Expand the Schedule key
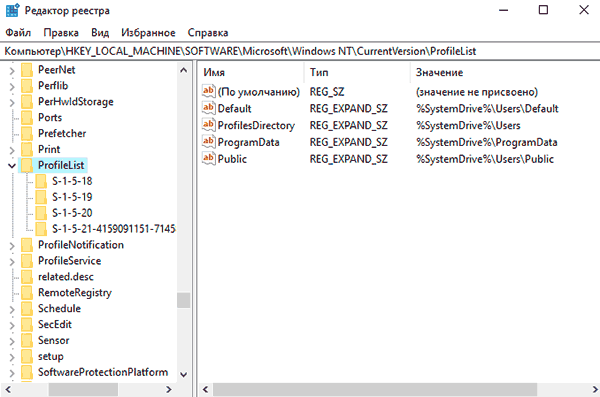Screen dimensions: 600x397 pyautogui.click(x=12, y=309)
